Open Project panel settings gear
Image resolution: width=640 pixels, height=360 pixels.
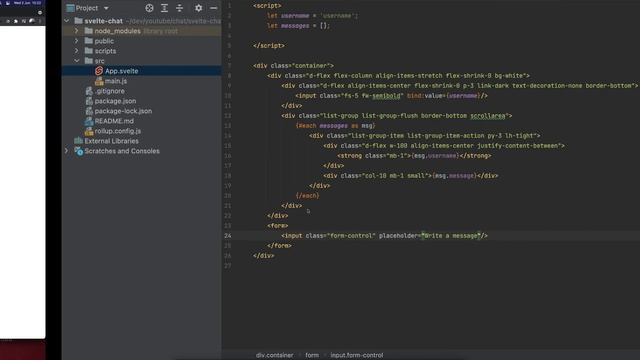click(198, 8)
